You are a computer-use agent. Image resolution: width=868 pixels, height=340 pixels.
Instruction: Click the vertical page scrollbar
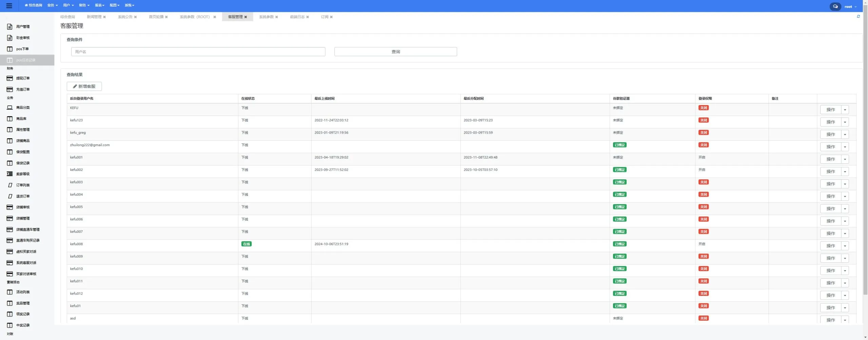(865, 149)
